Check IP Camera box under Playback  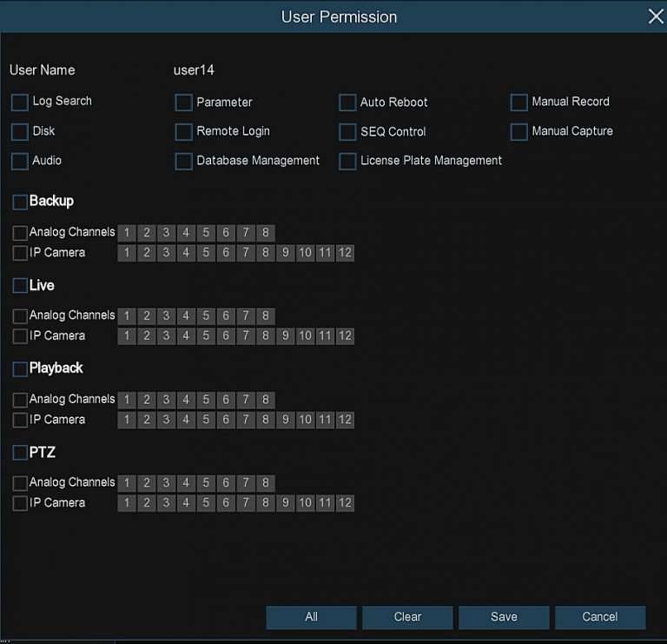[20, 420]
